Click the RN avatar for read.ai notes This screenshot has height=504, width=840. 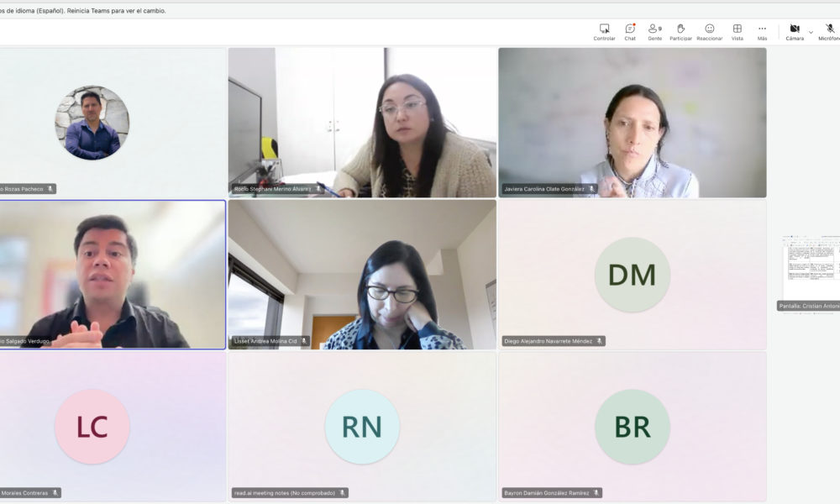click(362, 427)
